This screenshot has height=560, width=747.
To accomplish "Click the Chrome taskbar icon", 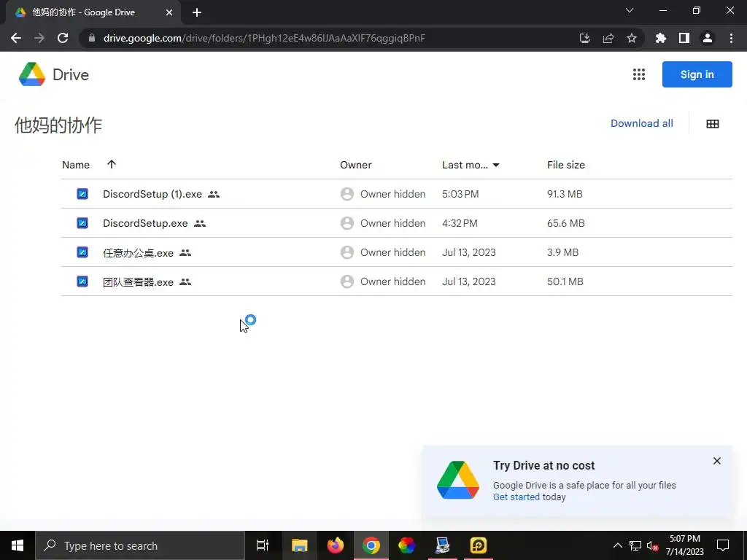I will (371, 545).
